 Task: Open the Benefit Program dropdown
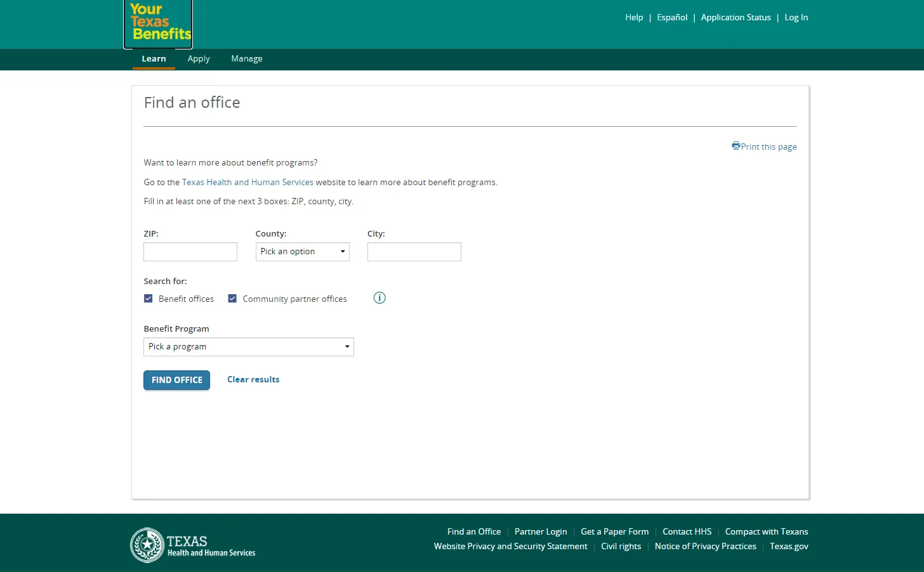(249, 347)
